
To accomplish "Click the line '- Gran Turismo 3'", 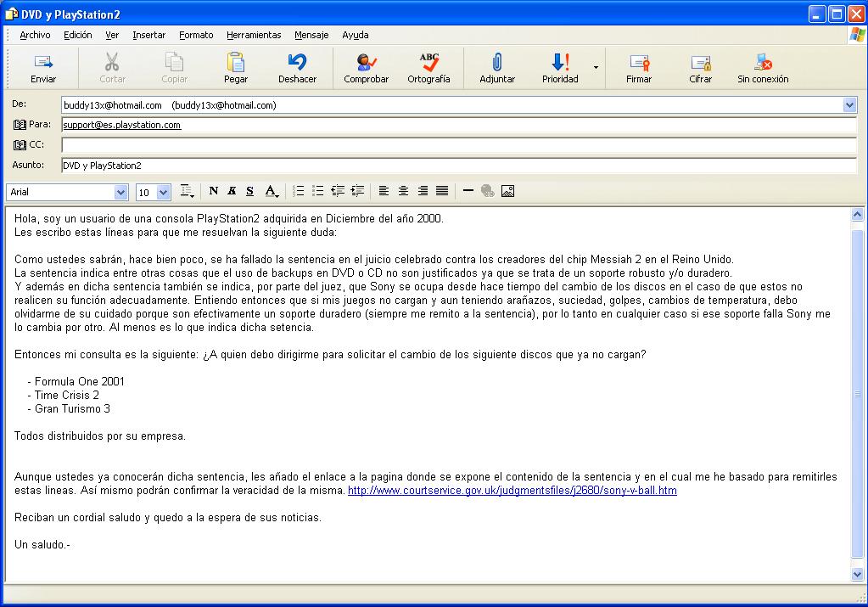I will 69,408.
